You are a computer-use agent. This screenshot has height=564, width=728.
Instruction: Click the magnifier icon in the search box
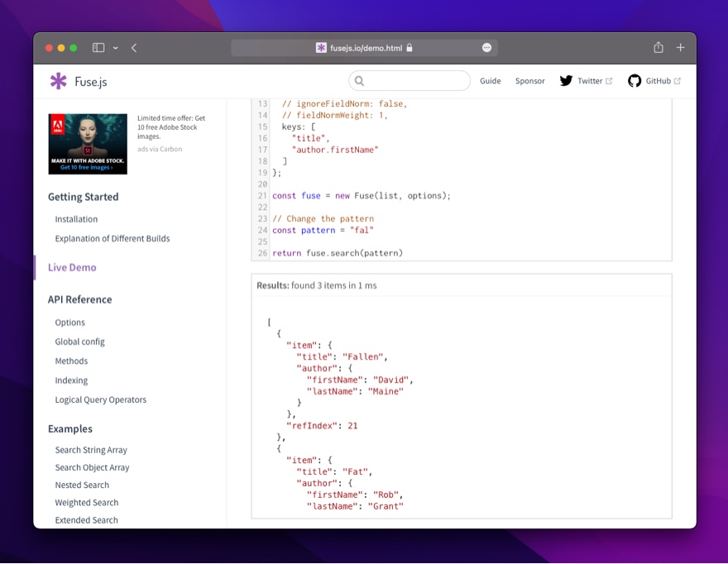point(359,80)
